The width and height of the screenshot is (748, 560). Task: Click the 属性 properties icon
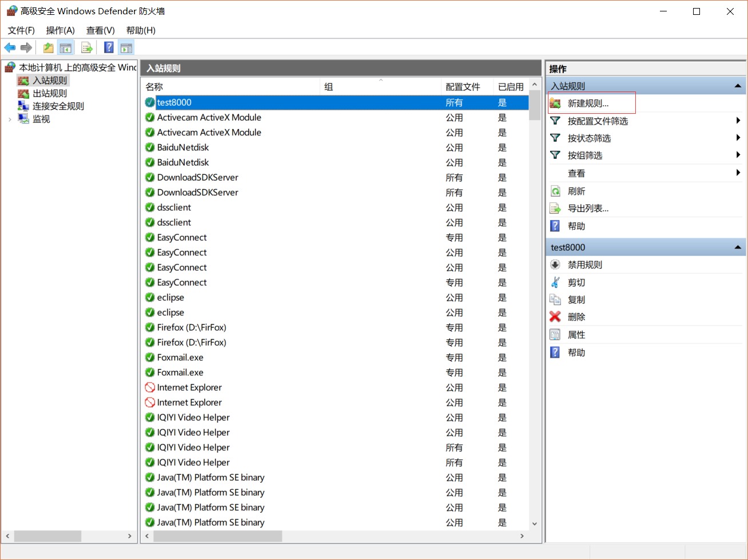pyautogui.click(x=555, y=334)
